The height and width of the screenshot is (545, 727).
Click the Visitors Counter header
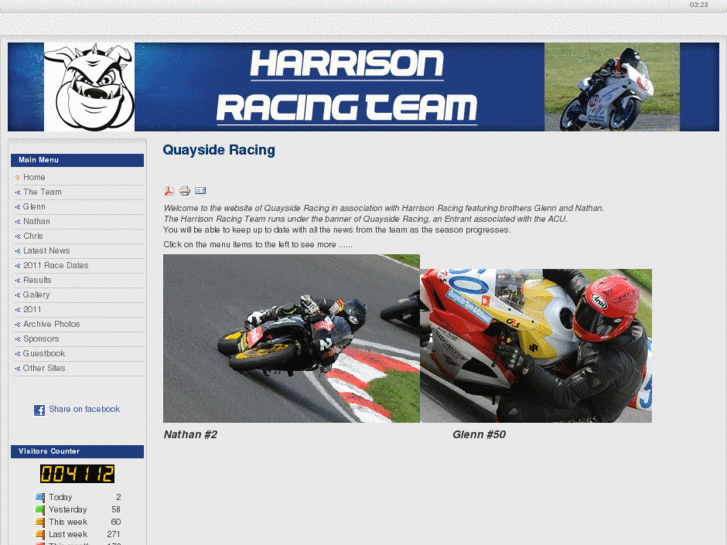[77, 451]
